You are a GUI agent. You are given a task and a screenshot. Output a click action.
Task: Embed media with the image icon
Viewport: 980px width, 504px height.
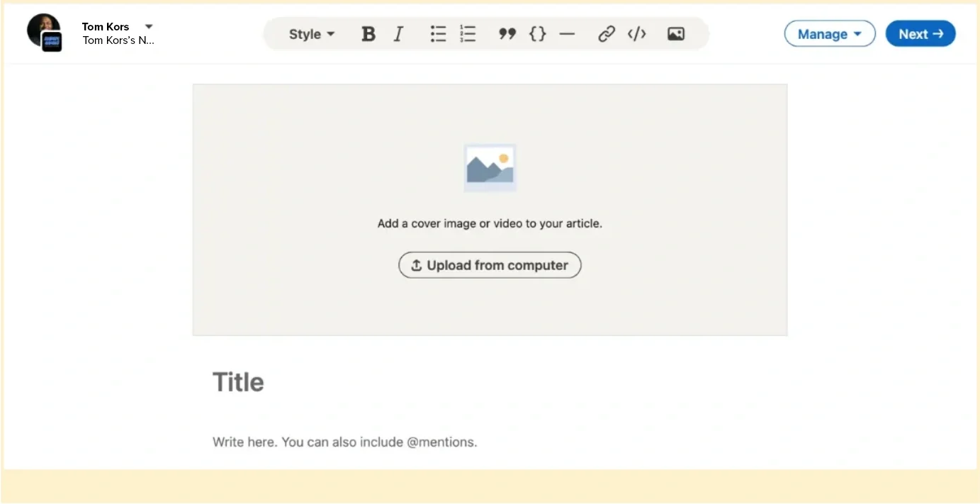675,33
